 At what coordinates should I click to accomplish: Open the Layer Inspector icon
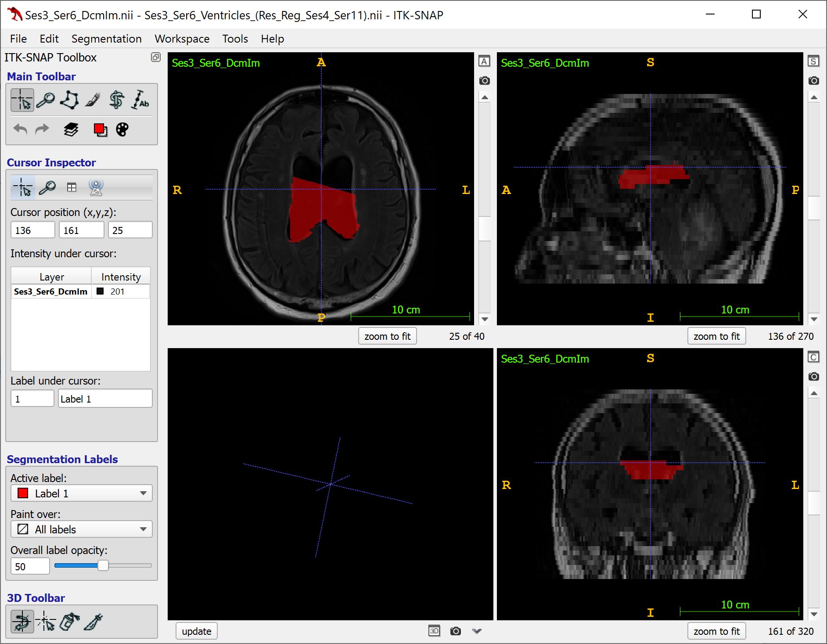click(x=70, y=130)
